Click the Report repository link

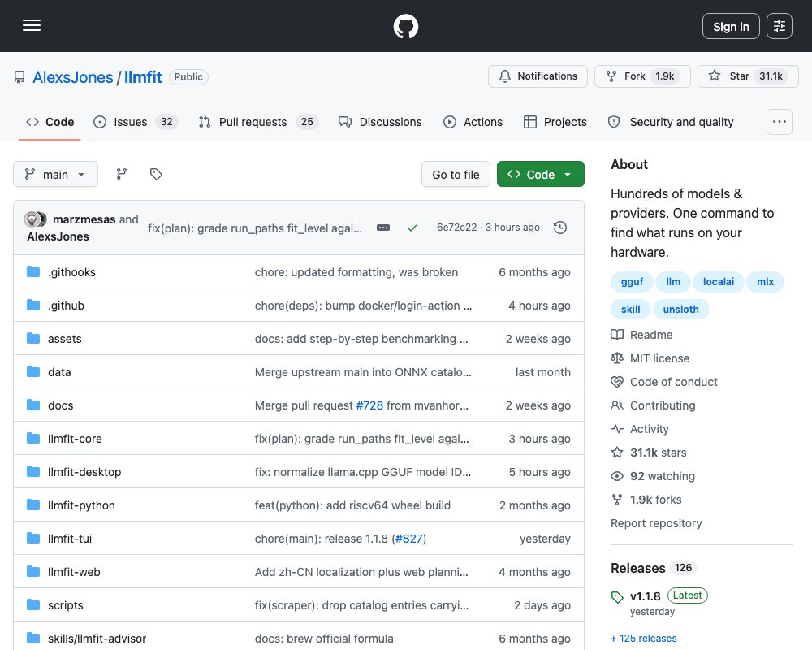[656, 523]
